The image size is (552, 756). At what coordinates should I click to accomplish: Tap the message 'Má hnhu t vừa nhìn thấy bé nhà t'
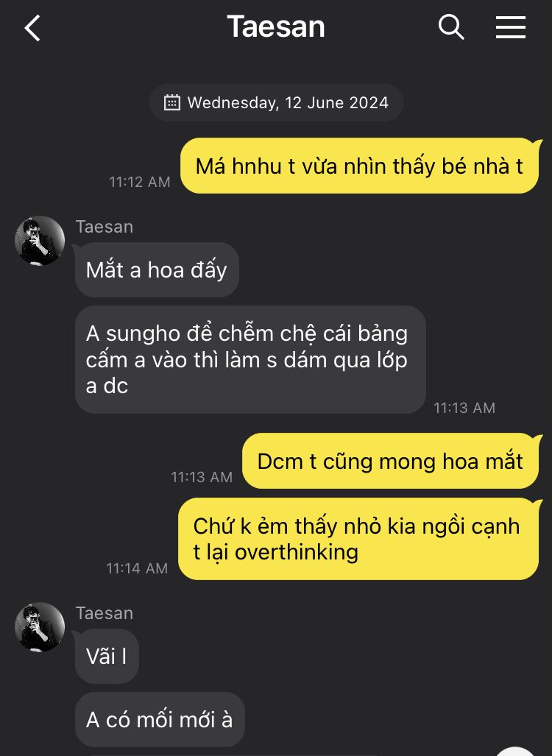pyautogui.click(x=360, y=166)
